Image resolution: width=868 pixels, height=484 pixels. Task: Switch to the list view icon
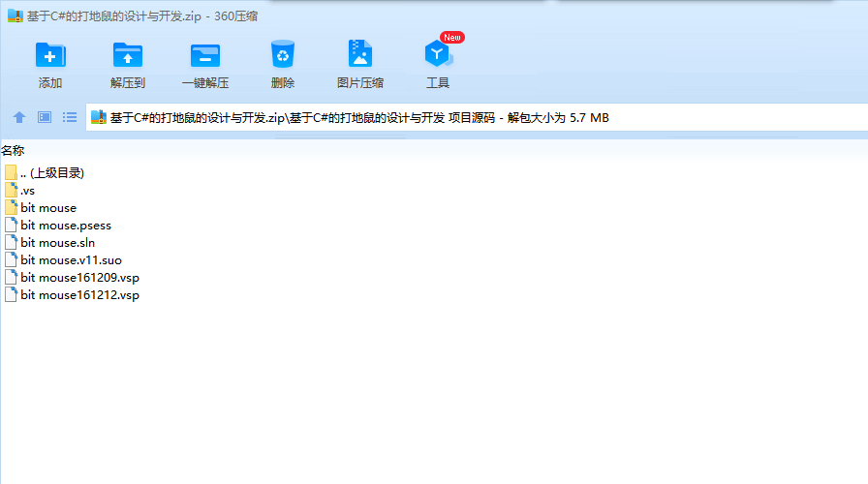coord(70,117)
